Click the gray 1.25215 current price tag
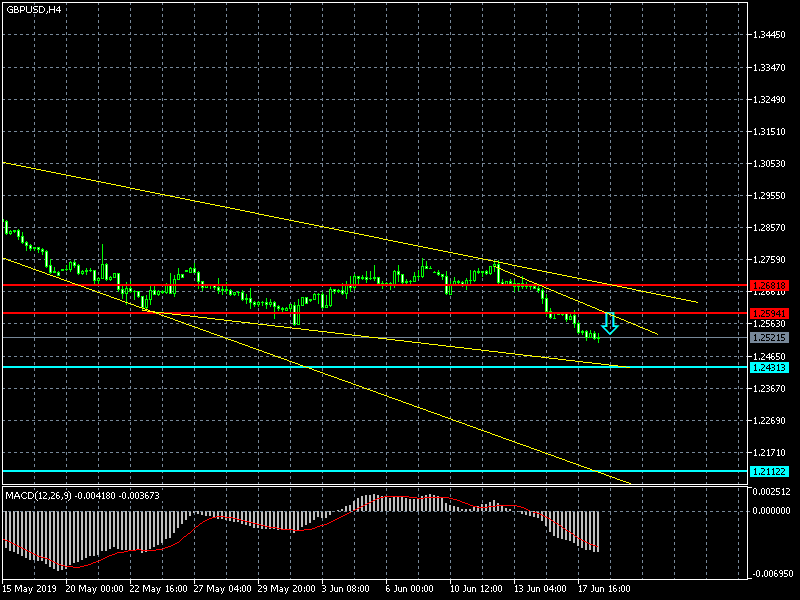 coord(769,338)
